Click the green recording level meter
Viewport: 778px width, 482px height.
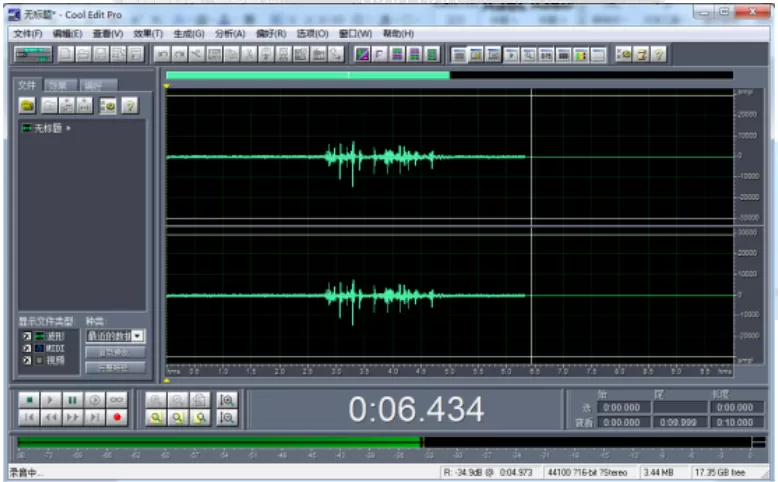[x=219, y=442]
